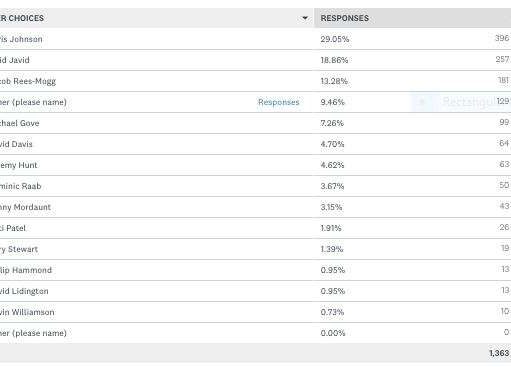Click the faint Rectangular overlay label
Viewport: 511px width, 367px height.
468,101
